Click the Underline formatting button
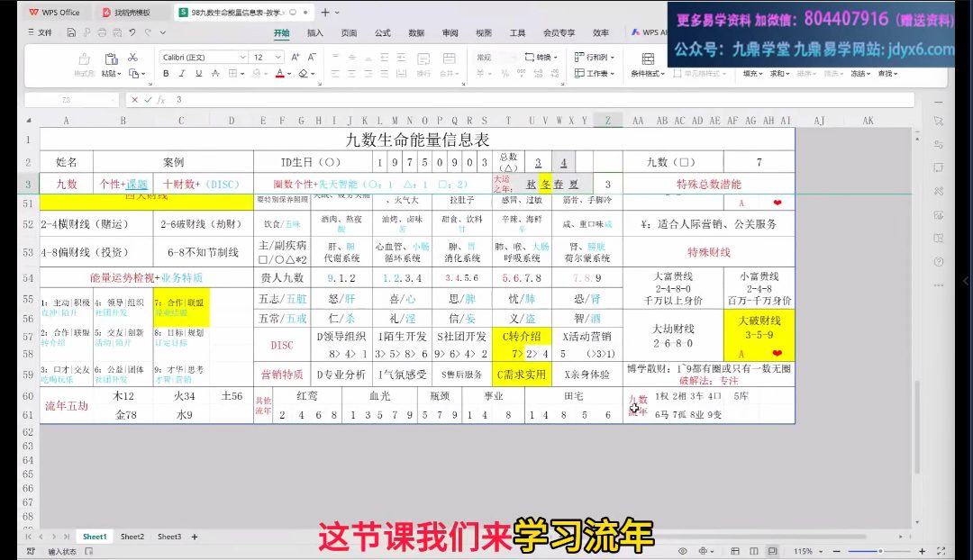 (198, 74)
